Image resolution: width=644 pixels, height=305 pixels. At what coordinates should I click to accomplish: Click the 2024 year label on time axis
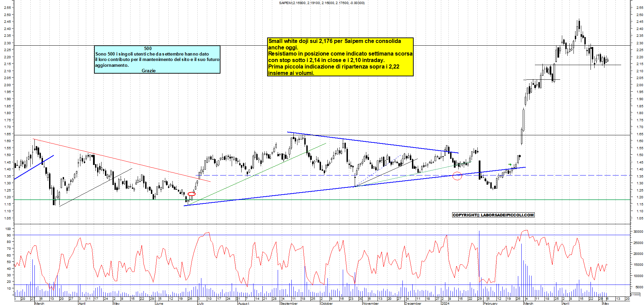445,303
